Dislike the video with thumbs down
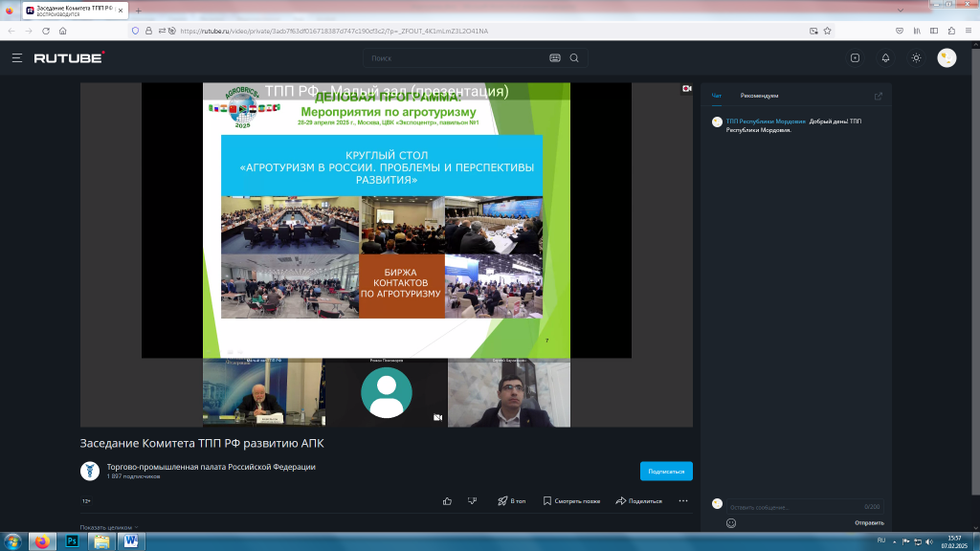Viewport: 980px width, 551px height. (x=472, y=500)
